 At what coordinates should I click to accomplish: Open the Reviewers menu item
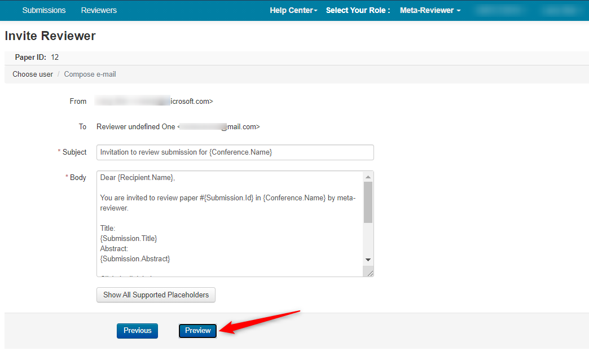click(99, 10)
